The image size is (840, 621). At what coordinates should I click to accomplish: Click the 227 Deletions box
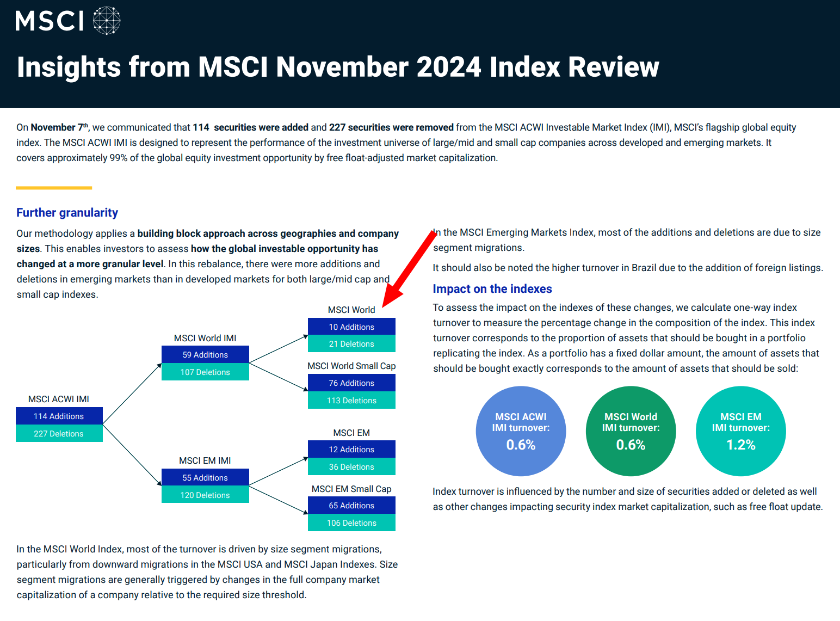click(x=59, y=434)
